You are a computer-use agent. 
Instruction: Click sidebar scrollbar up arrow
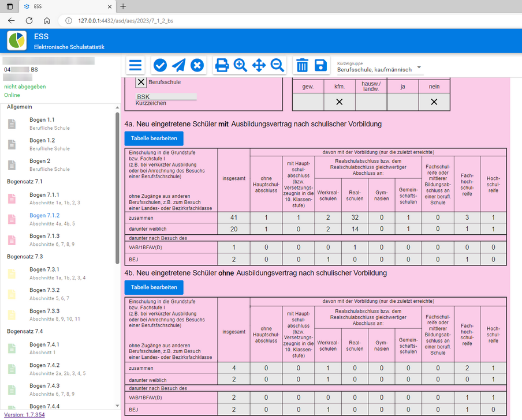point(117,108)
